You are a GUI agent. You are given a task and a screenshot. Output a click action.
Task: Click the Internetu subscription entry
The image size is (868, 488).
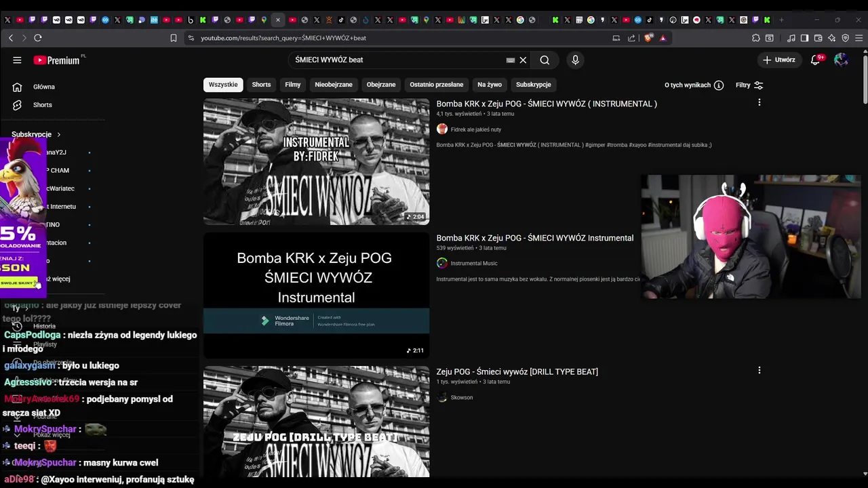tap(61, 206)
